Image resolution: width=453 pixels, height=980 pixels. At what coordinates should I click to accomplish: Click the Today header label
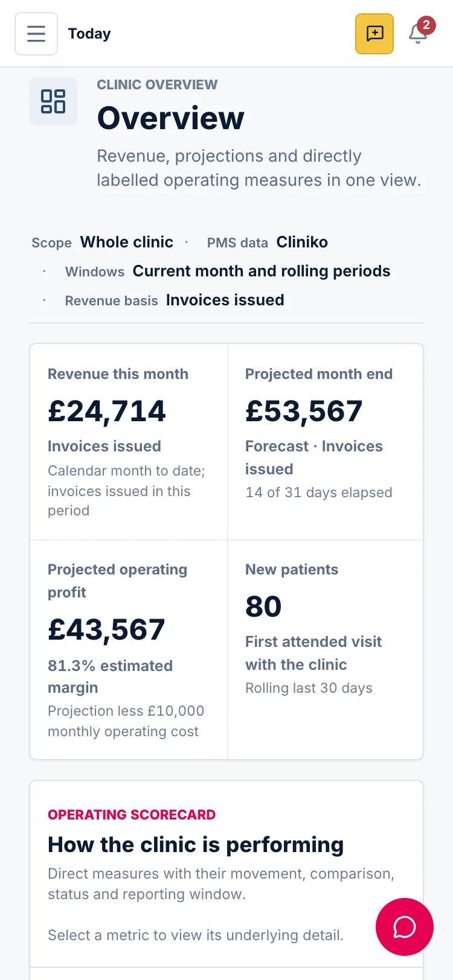89,34
